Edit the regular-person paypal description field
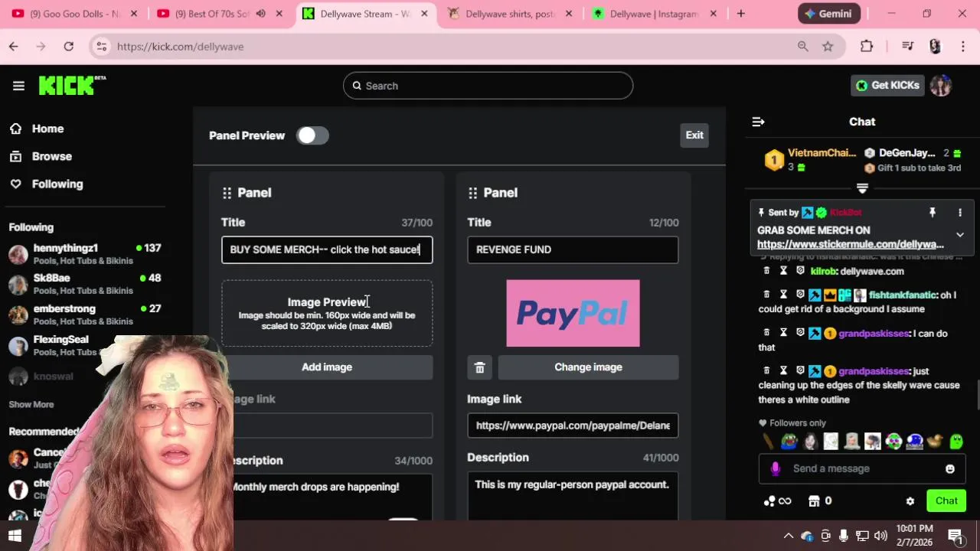Screen dimensions: 980x551 pyautogui.click(x=573, y=495)
